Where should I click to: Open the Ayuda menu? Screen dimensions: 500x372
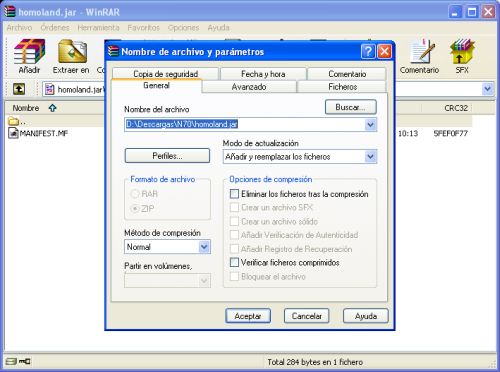218,28
